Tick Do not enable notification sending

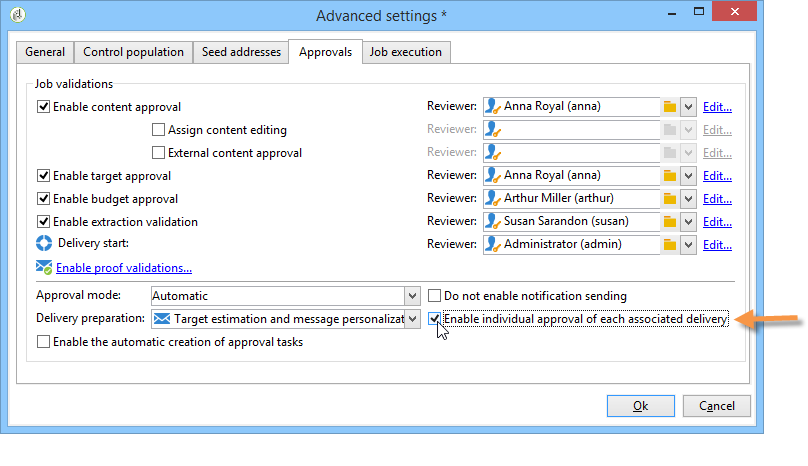435,296
